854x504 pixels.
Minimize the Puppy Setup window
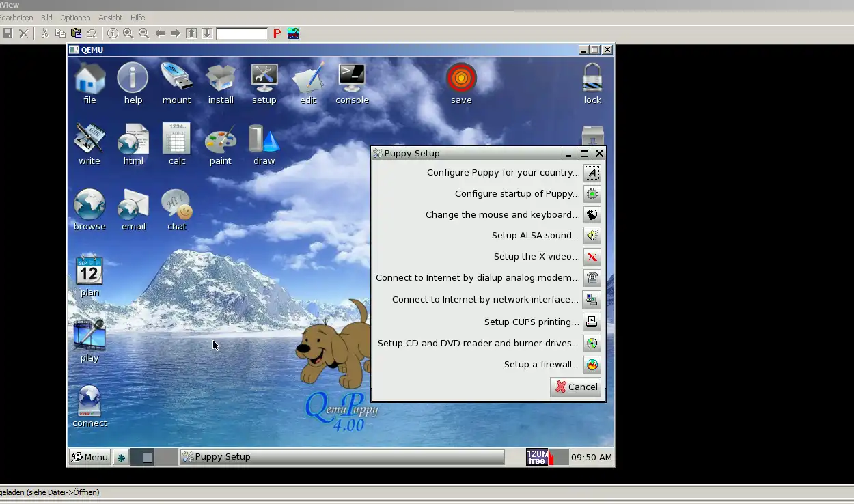point(568,154)
